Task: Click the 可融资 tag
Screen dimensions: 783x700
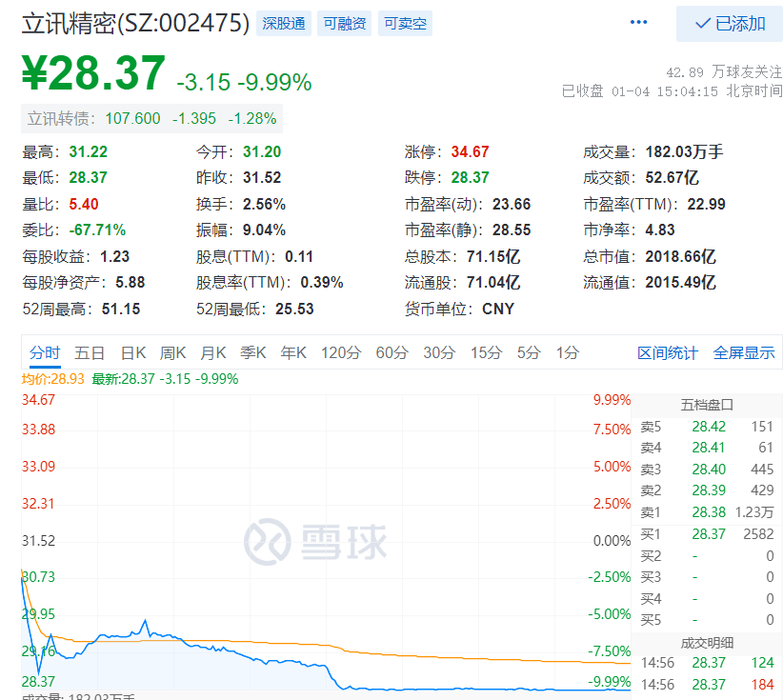Action: (x=344, y=24)
